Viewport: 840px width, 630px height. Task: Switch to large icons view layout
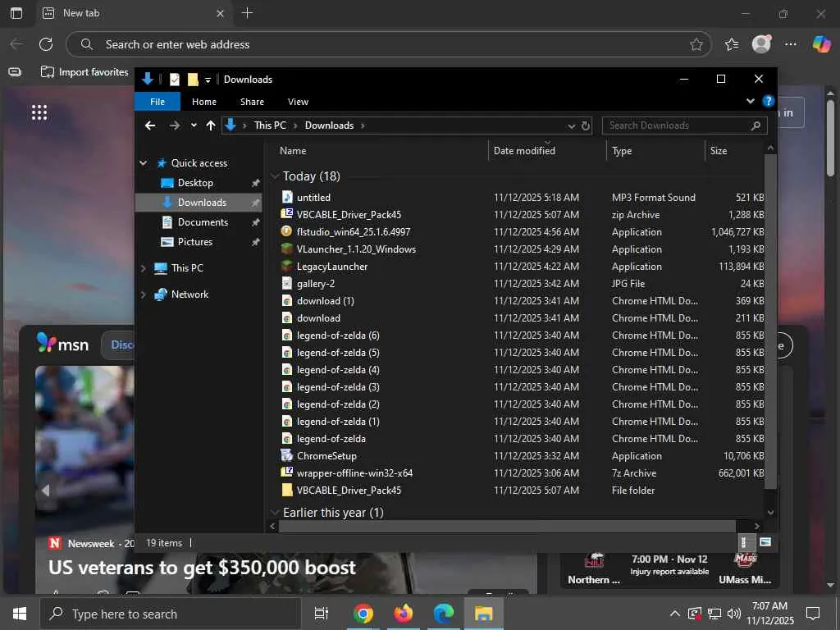point(765,542)
